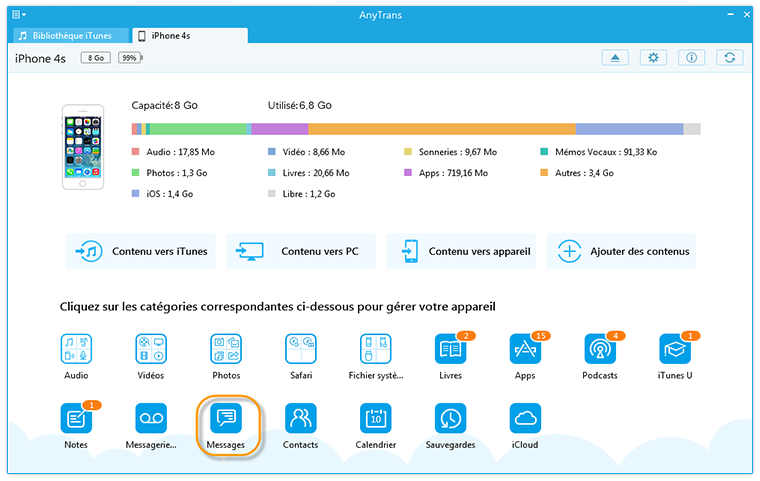The image size is (760, 481).
Task: Open the iCloud category
Action: click(525, 418)
